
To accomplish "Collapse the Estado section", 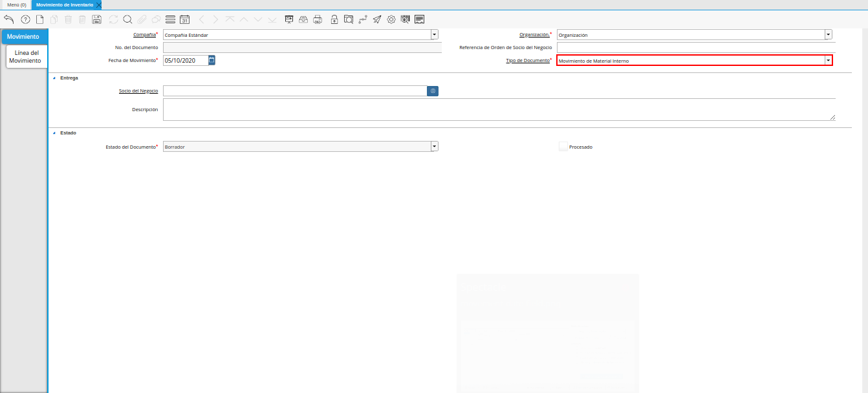I will click(54, 133).
